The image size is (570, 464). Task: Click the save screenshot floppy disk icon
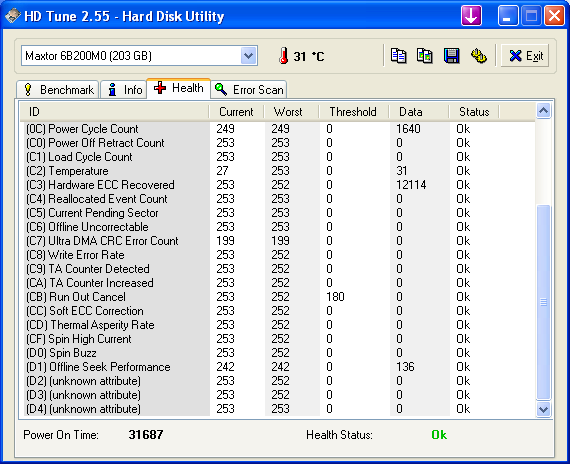pyautogui.click(x=451, y=56)
